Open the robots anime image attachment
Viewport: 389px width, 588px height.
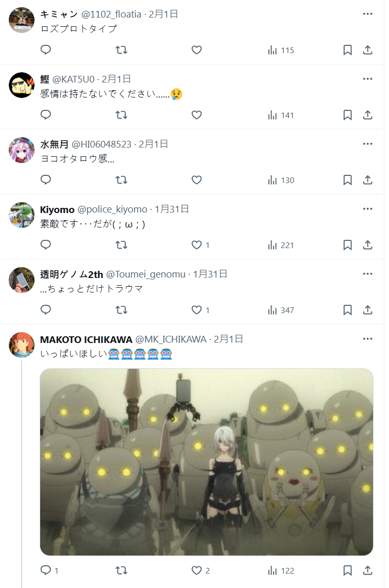pyautogui.click(x=207, y=462)
